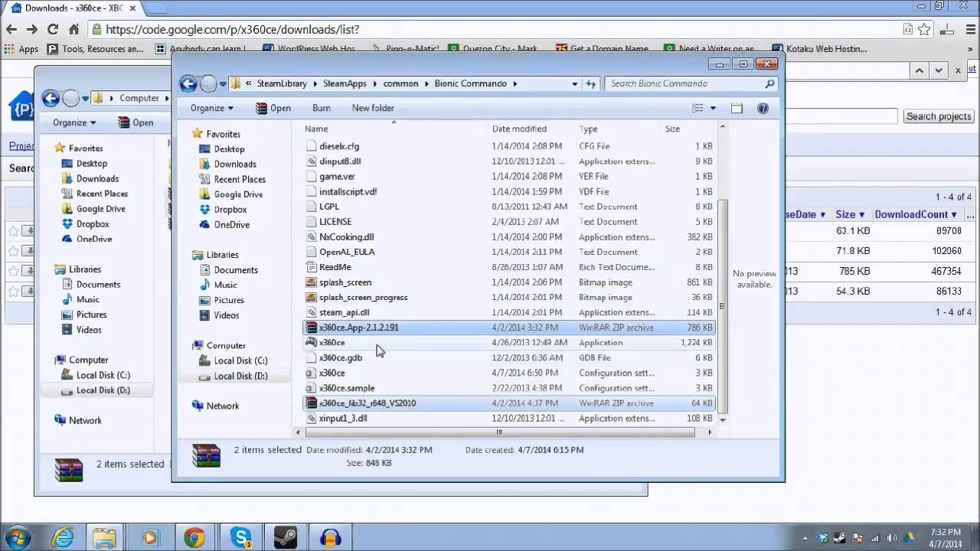Select the x360ce.gdb file
The height and width of the screenshot is (551, 980).
point(341,357)
